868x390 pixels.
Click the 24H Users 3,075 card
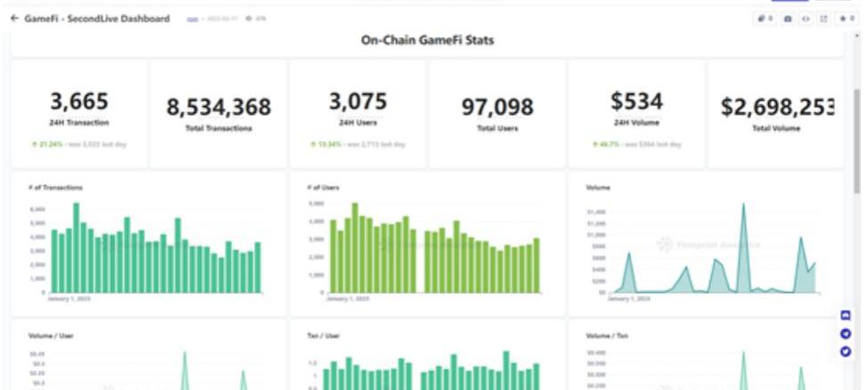357,114
